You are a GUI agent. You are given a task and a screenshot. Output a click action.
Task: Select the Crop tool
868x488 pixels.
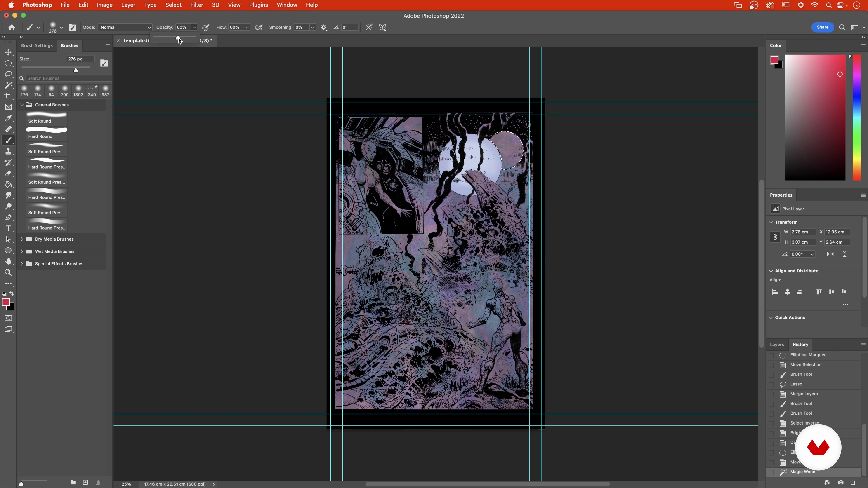coord(8,96)
